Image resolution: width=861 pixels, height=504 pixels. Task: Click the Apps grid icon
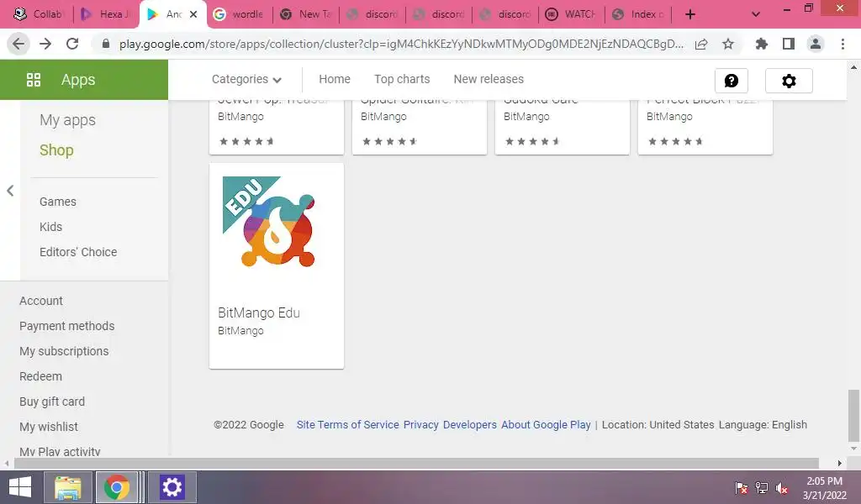coord(34,80)
